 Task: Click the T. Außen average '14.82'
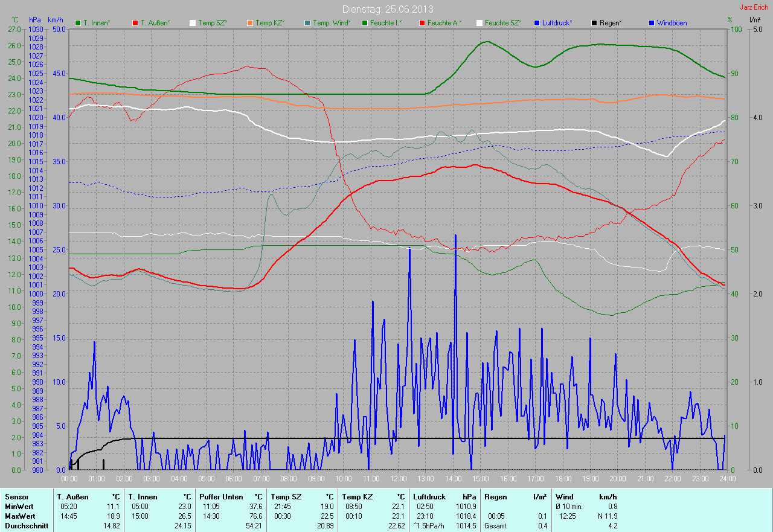112,525
